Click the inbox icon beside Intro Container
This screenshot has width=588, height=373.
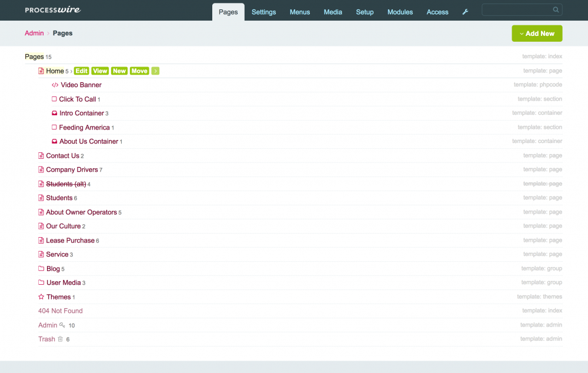point(54,114)
